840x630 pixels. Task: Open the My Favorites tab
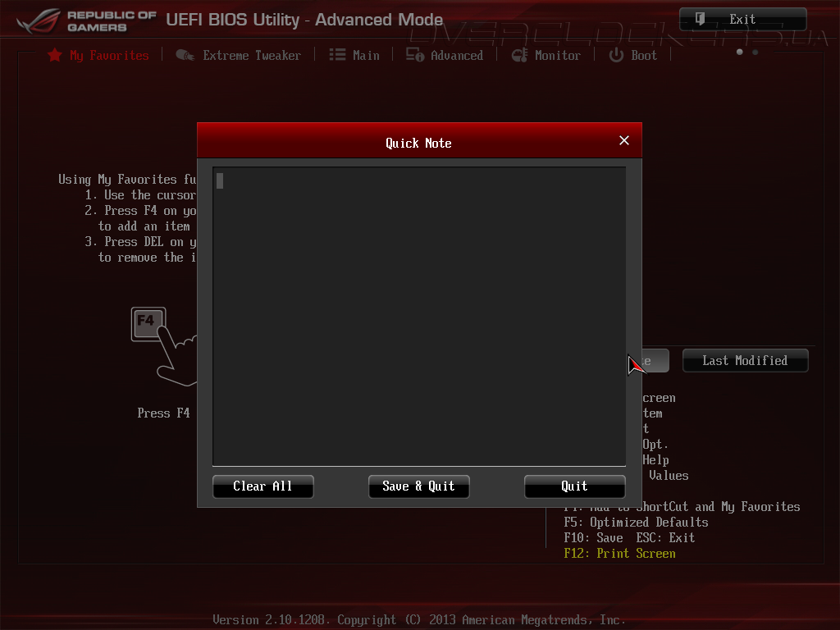tap(98, 55)
